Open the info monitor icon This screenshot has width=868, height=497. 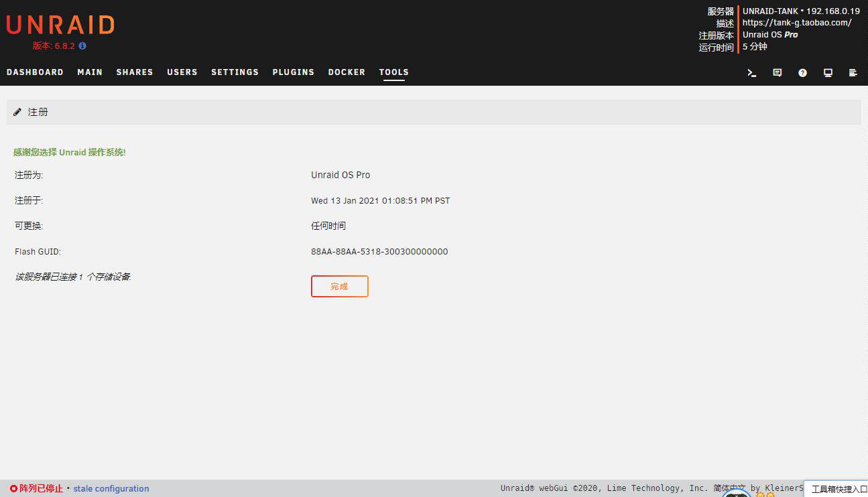pos(828,73)
